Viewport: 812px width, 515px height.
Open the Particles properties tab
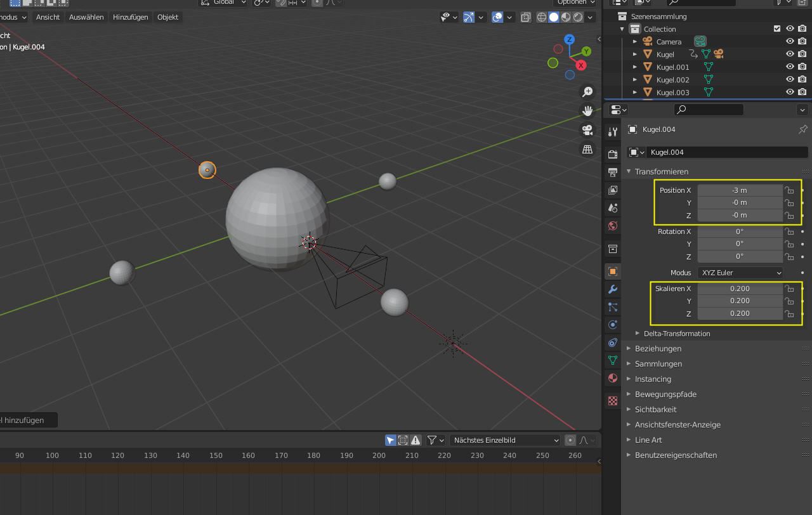coord(612,307)
